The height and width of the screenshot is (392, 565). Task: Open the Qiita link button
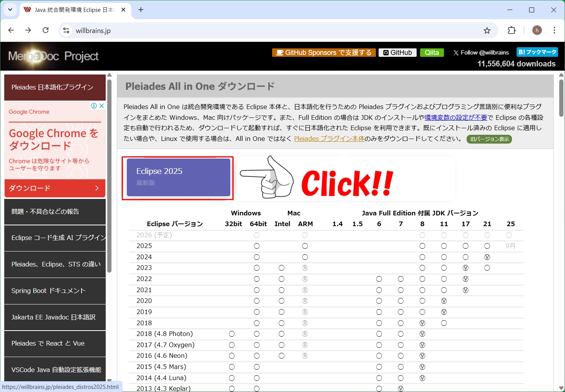[x=432, y=53]
